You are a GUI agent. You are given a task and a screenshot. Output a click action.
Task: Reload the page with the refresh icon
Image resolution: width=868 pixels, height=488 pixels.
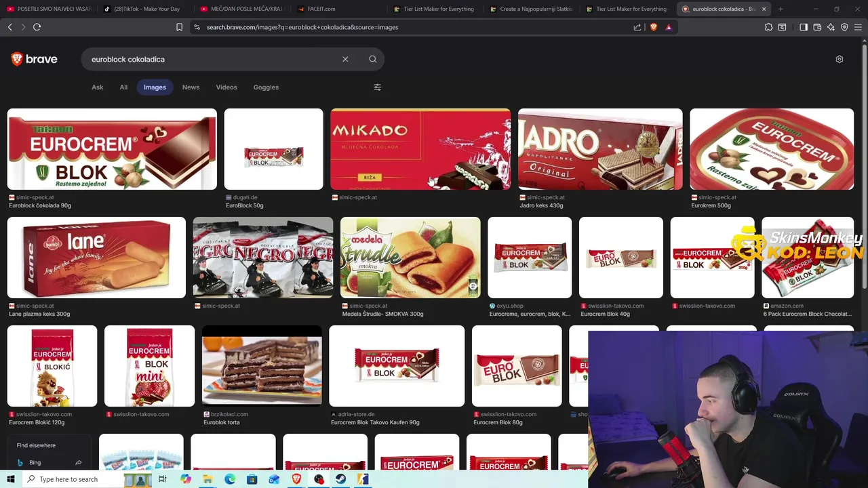37,27
